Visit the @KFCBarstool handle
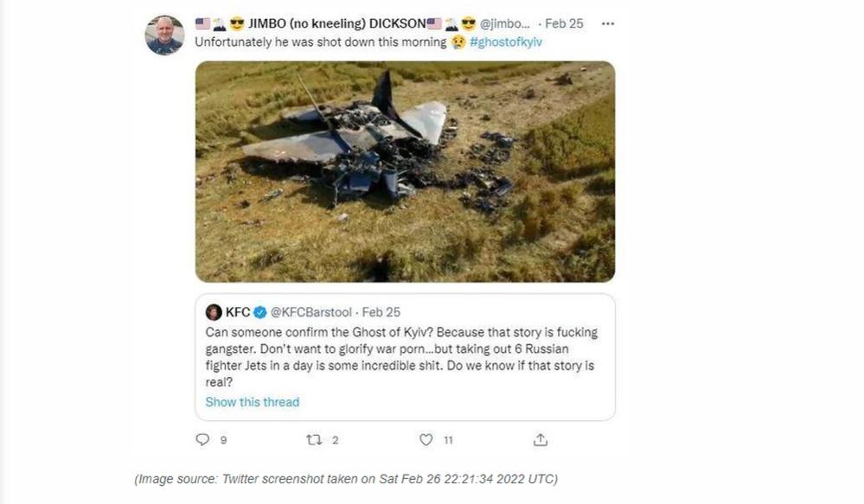Image resolution: width=864 pixels, height=504 pixels. click(311, 312)
